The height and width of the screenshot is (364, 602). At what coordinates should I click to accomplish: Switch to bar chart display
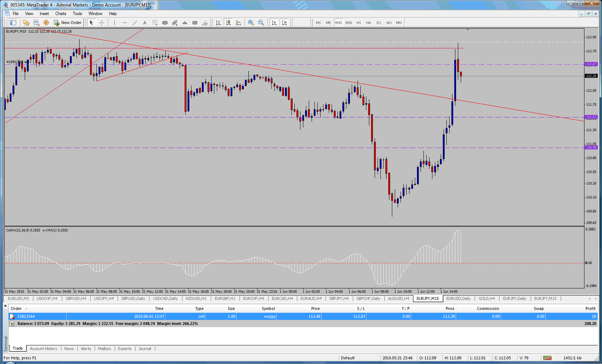pos(218,23)
